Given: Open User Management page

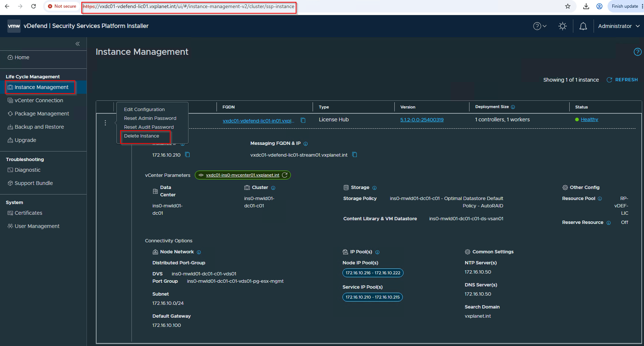Looking at the screenshot, I should (x=34, y=226).
